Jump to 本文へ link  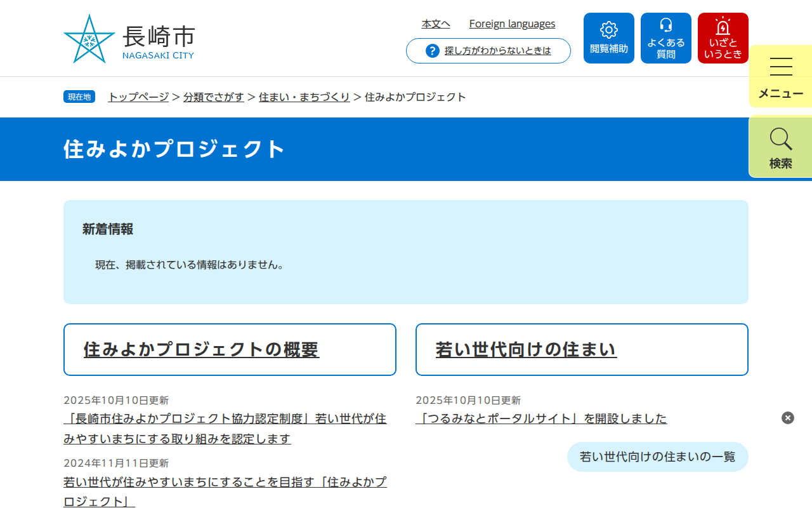[x=436, y=23]
